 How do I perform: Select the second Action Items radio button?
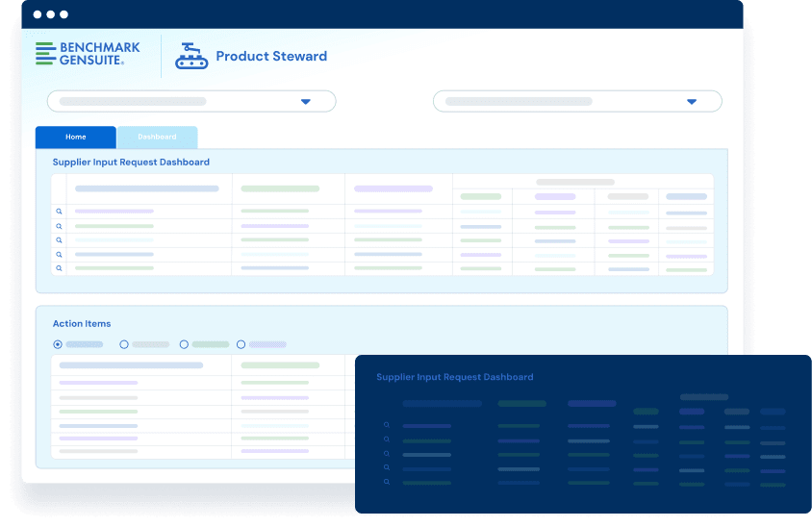[x=124, y=344]
